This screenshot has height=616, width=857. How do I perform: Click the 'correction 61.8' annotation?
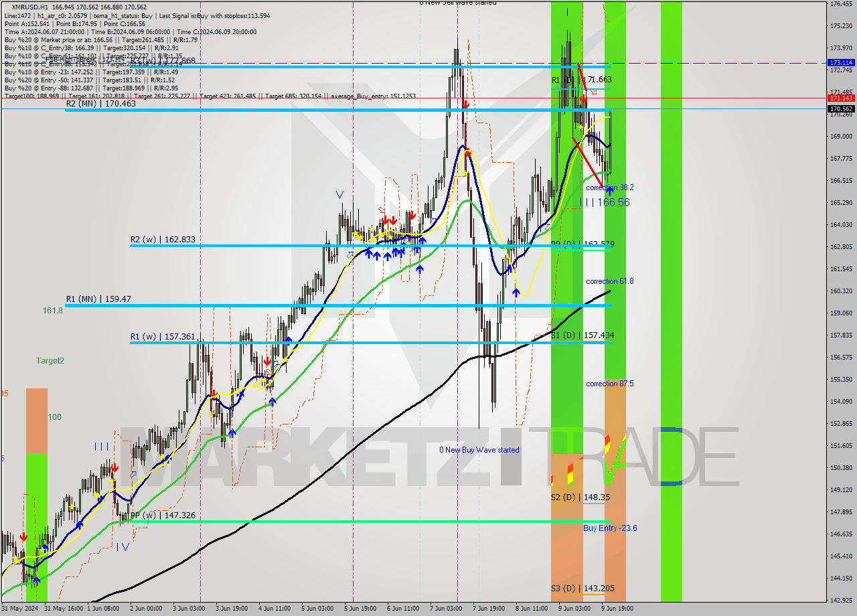[609, 281]
